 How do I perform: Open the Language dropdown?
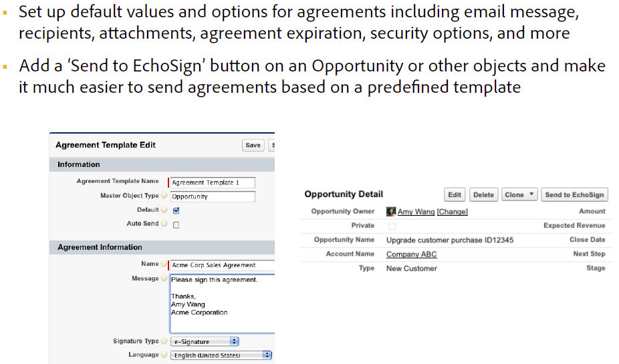(x=221, y=355)
